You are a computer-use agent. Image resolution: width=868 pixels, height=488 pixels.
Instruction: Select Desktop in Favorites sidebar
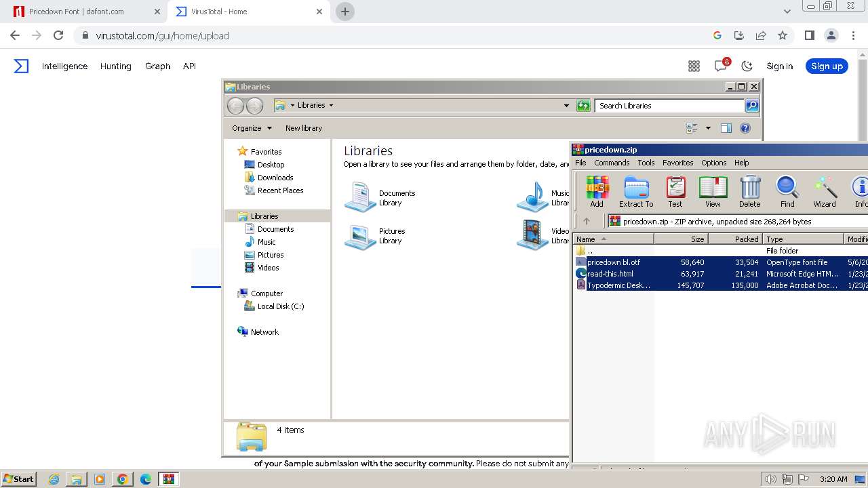[x=271, y=165]
